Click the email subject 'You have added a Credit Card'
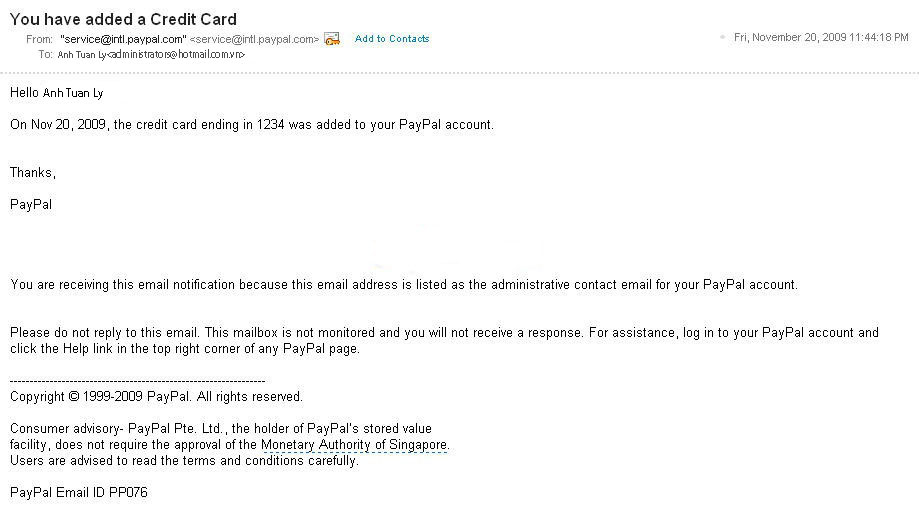Image resolution: width=919 pixels, height=510 pixels. coord(123,19)
